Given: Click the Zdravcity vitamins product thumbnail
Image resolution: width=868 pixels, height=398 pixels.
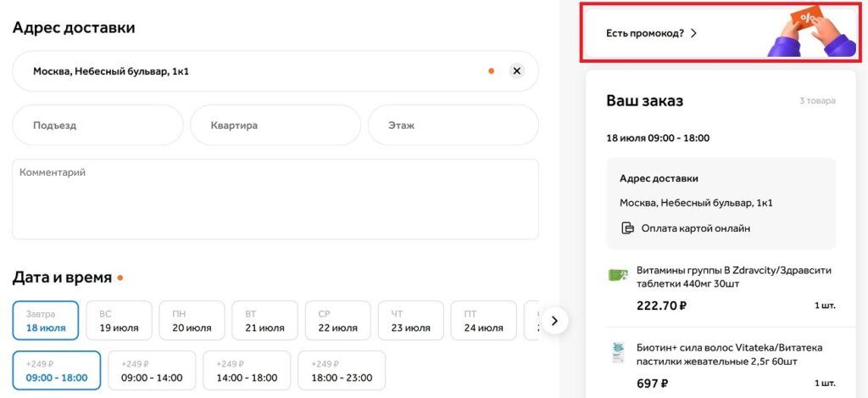Looking at the screenshot, I should (x=618, y=274).
